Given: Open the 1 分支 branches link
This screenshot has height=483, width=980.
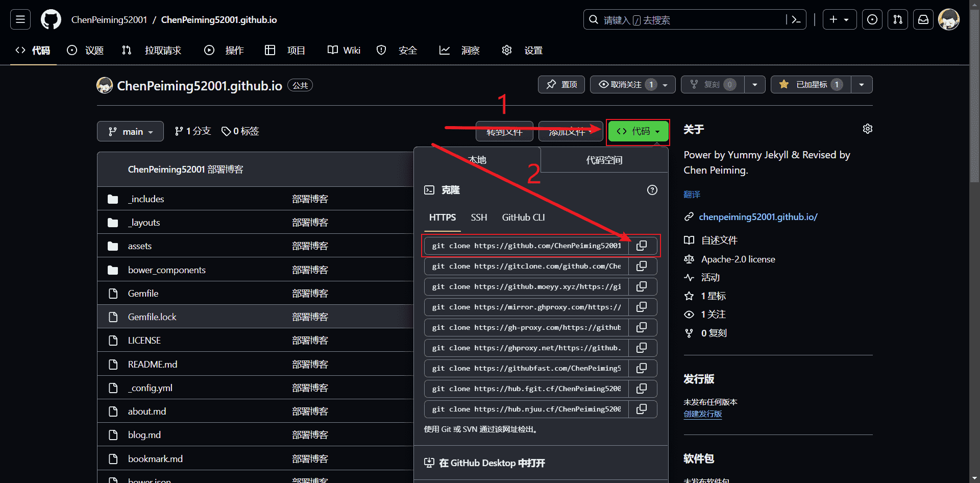Looking at the screenshot, I should (192, 131).
